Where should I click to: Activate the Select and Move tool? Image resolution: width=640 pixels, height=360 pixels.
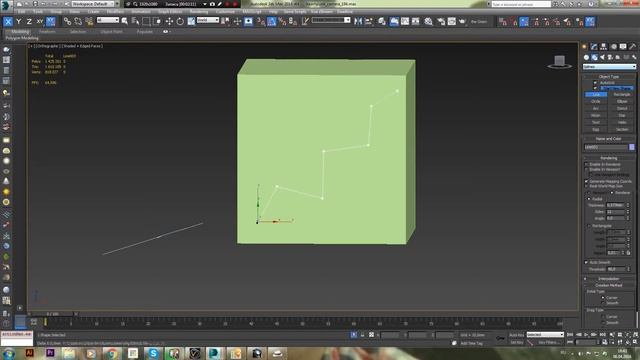coord(169,21)
